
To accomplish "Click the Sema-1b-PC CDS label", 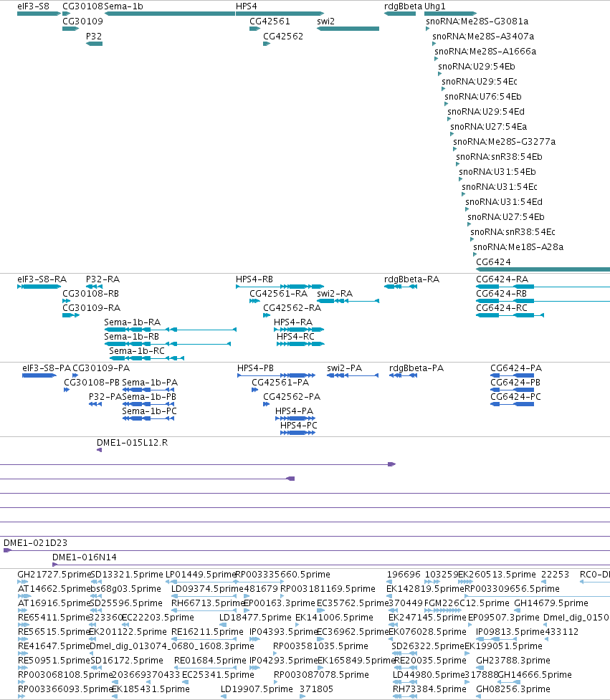I will coord(150,411).
